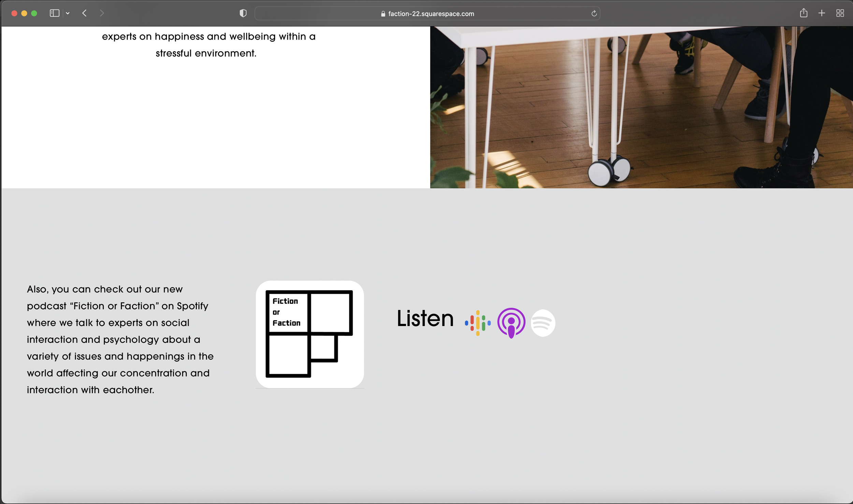Open the Share sheet icon

click(x=804, y=13)
